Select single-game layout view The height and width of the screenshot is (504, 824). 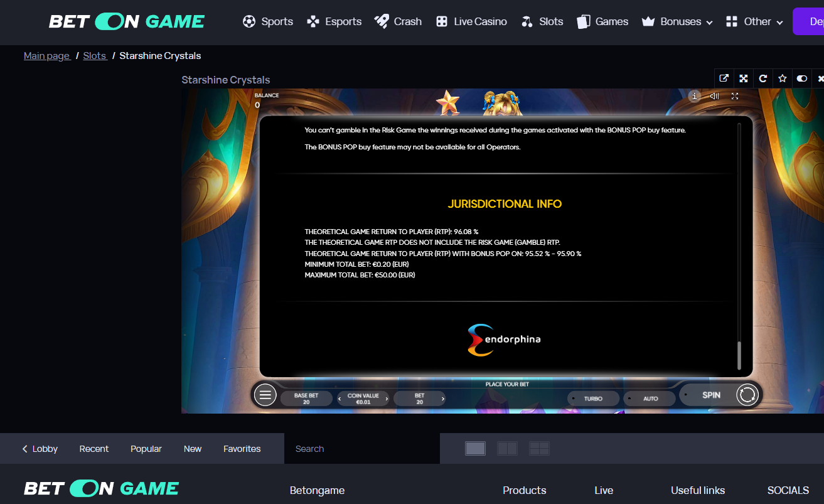475,448
